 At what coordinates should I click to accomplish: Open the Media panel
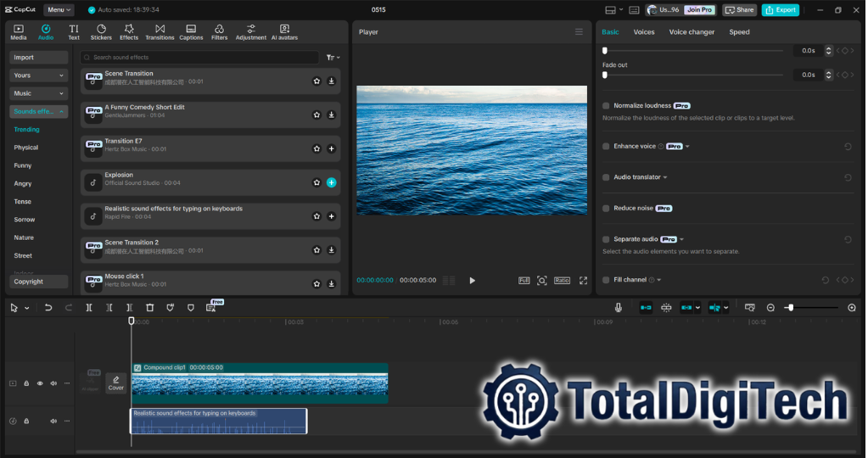[19, 32]
